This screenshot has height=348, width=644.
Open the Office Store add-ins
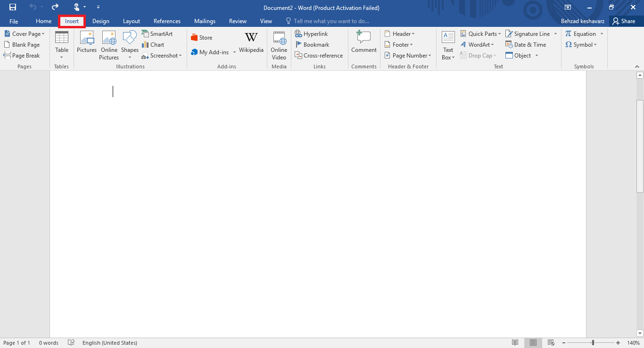(x=202, y=38)
